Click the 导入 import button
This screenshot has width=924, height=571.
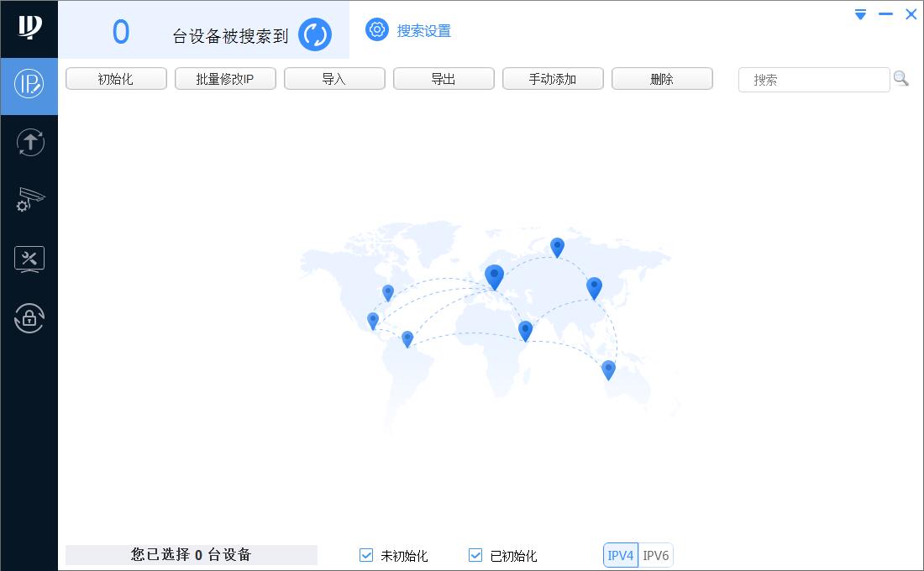coord(334,78)
